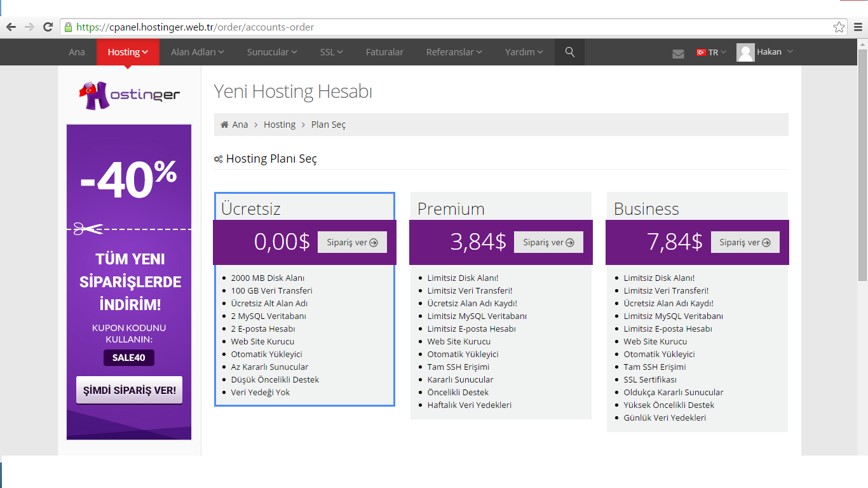
Task: Open the TR language selector
Action: click(x=712, y=52)
